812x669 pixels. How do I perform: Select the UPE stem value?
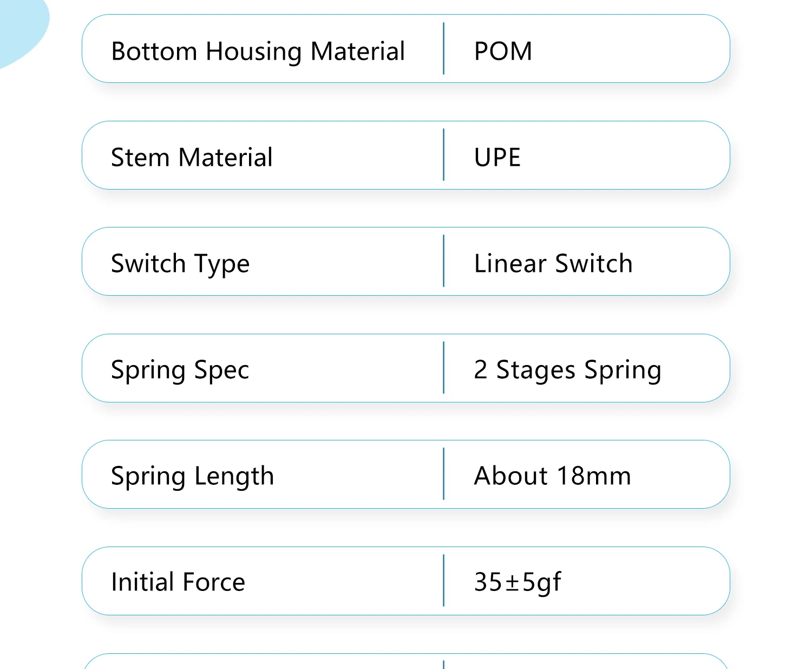(x=497, y=158)
